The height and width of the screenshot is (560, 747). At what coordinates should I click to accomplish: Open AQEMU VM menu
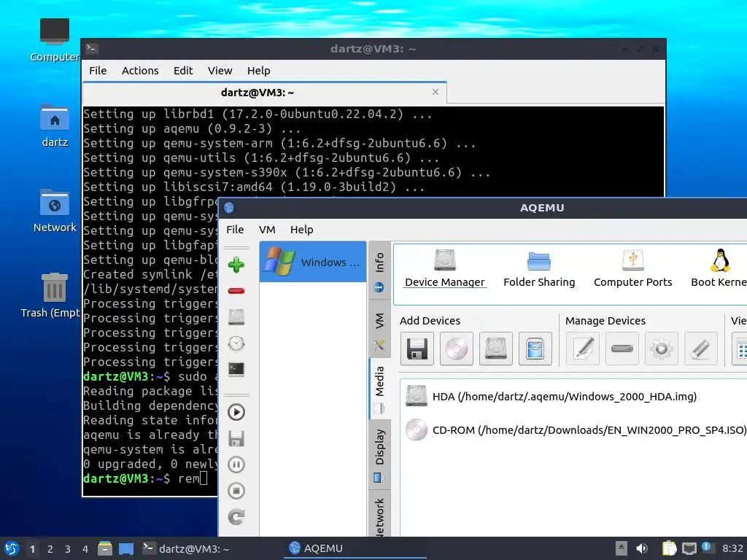pos(267,230)
